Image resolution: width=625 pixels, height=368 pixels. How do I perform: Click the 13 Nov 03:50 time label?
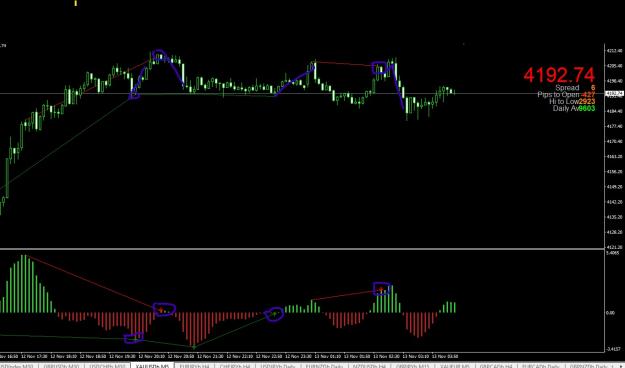[x=445, y=356]
